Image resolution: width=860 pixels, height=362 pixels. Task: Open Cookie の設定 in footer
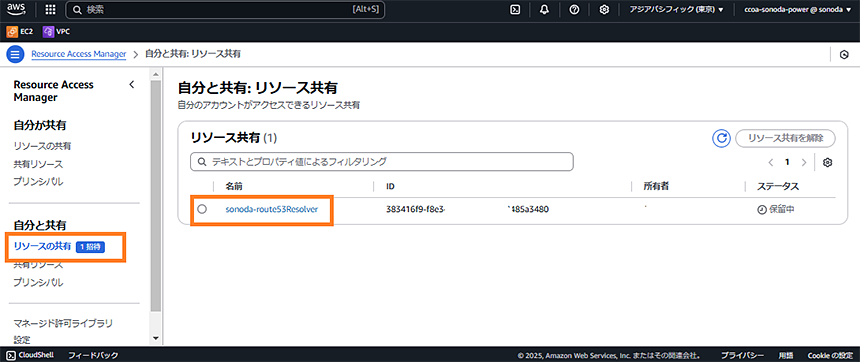click(830, 355)
